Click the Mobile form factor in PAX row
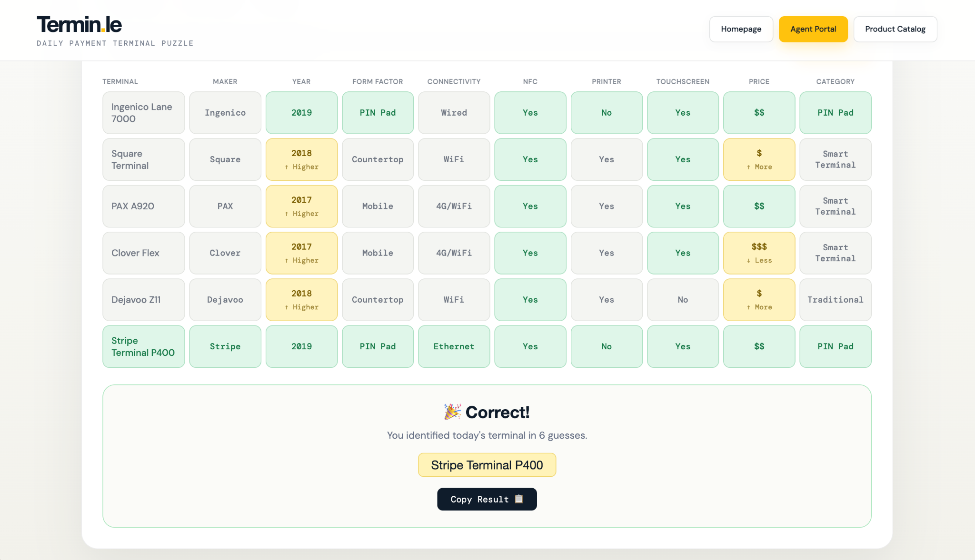975x560 pixels. point(378,206)
